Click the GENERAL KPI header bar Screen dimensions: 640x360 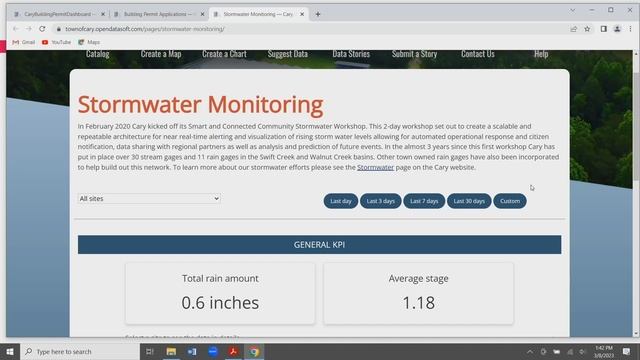tap(320, 244)
